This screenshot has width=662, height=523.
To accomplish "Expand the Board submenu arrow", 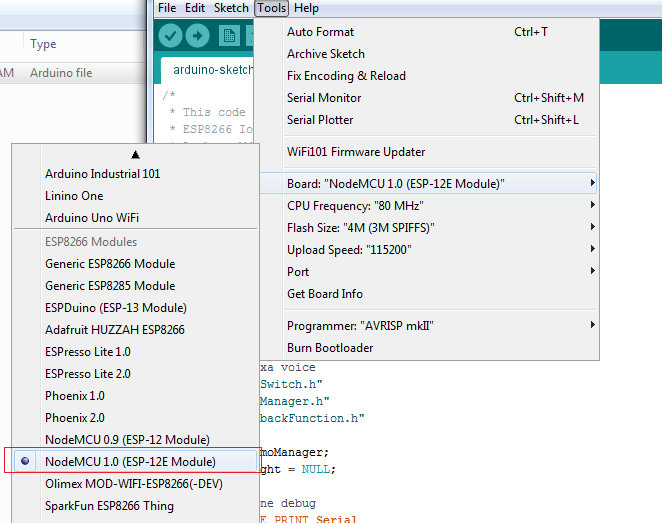I will [592, 183].
